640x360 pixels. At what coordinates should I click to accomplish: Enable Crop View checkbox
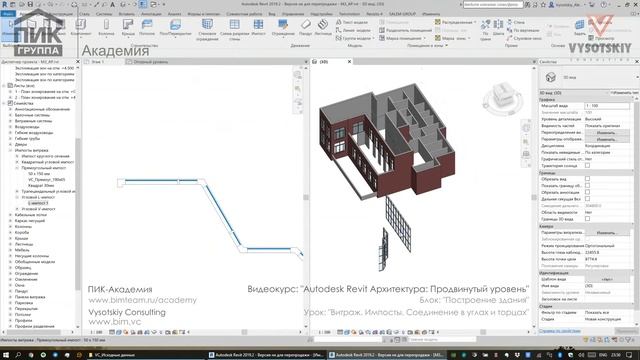coord(587,179)
